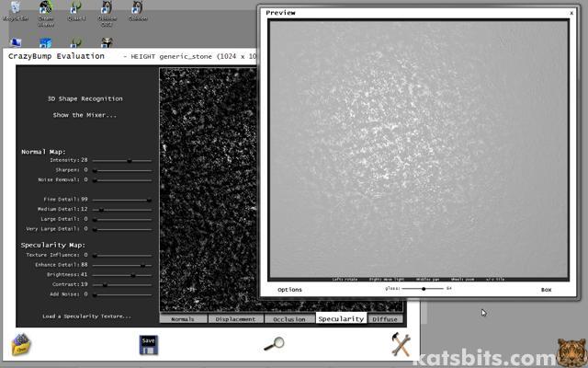This screenshot has width=588, height=368.
Task: Click Show the Mixer...
Action: [x=85, y=115]
